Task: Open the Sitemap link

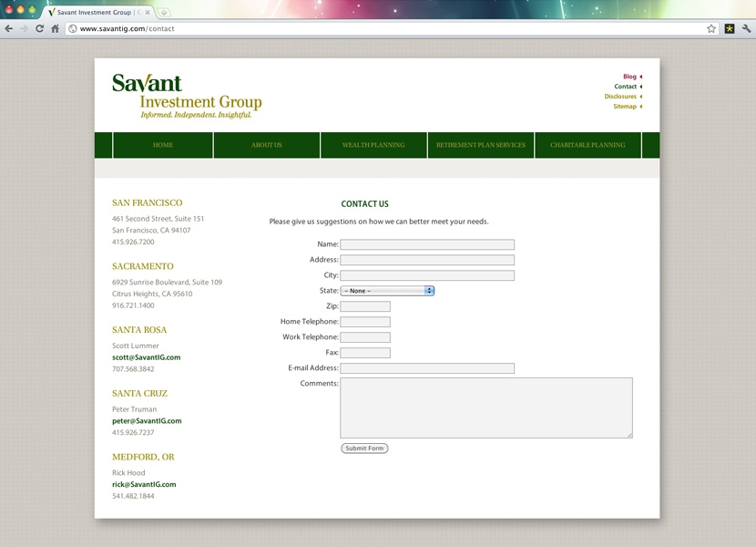Action: click(x=625, y=107)
